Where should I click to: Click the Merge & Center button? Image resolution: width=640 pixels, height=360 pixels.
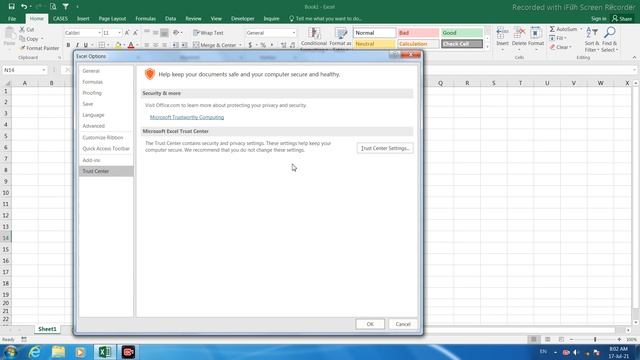point(215,45)
